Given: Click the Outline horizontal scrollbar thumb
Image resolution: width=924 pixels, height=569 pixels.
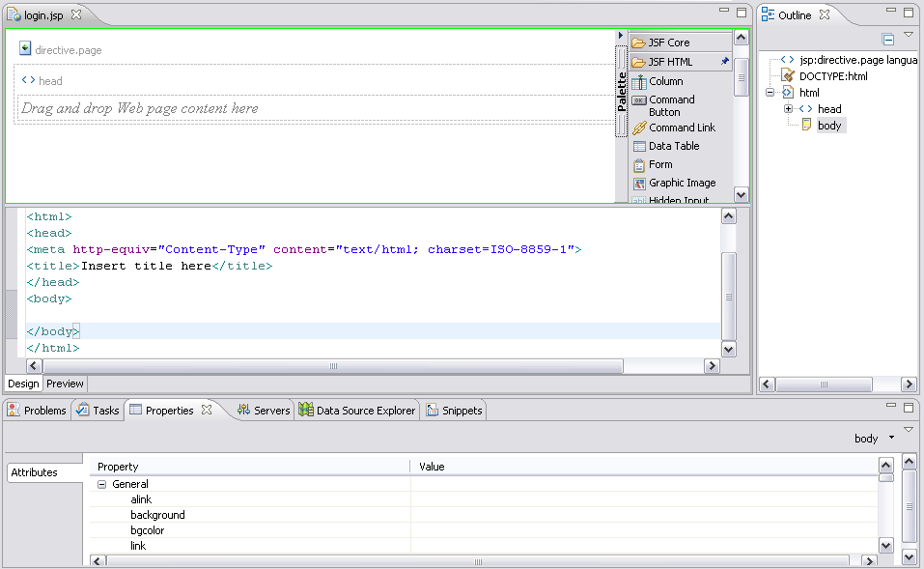Looking at the screenshot, I should point(824,384).
